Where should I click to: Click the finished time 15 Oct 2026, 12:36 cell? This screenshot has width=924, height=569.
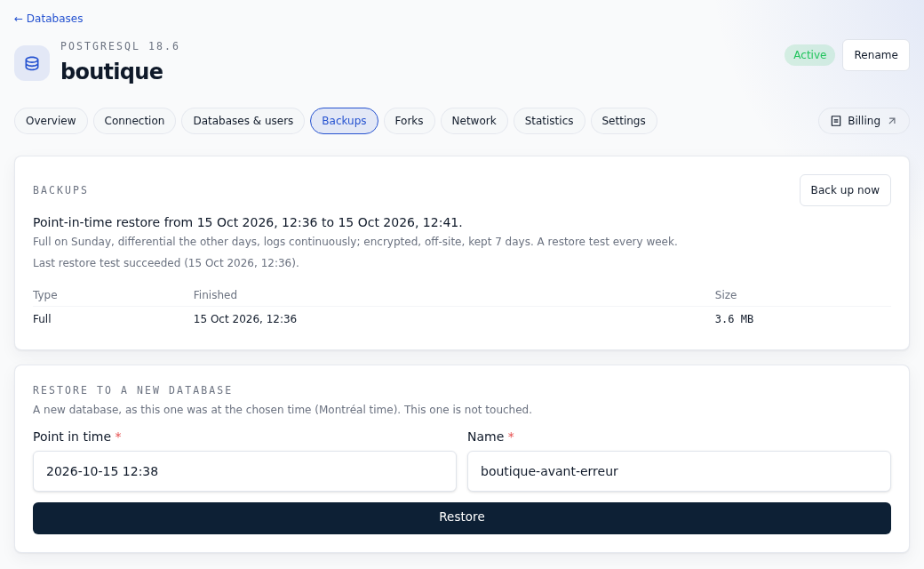pyautogui.click(x=245, y=319)
